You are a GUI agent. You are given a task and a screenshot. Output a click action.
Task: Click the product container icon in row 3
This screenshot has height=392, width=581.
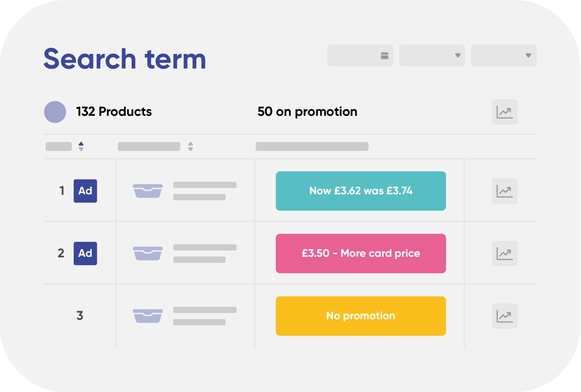[148, 316]
